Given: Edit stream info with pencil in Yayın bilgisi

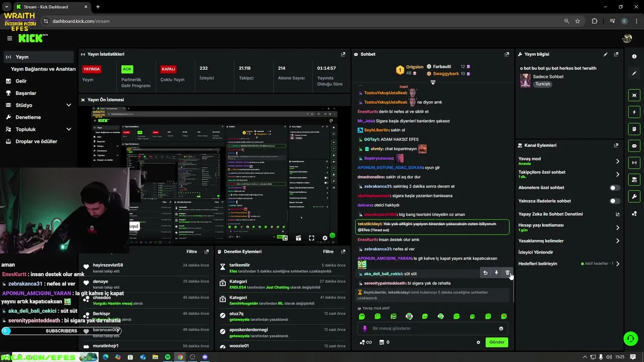Looking at the screenshot, I should 605,54.
